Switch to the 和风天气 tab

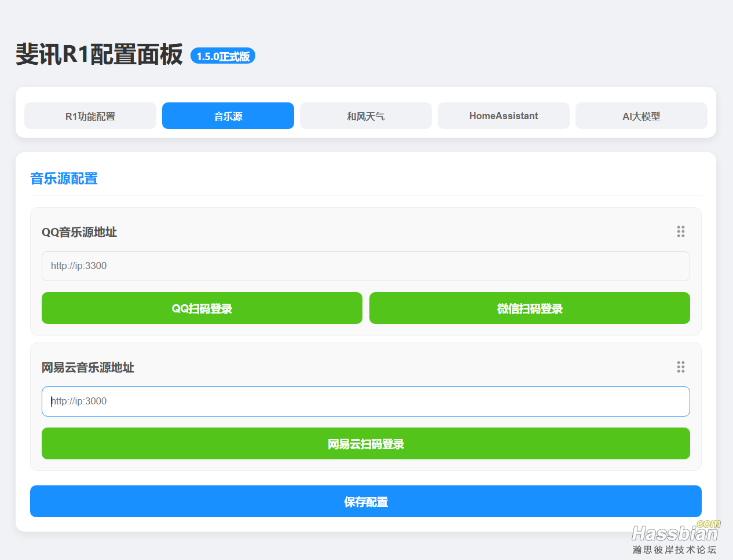pos(366,116)
